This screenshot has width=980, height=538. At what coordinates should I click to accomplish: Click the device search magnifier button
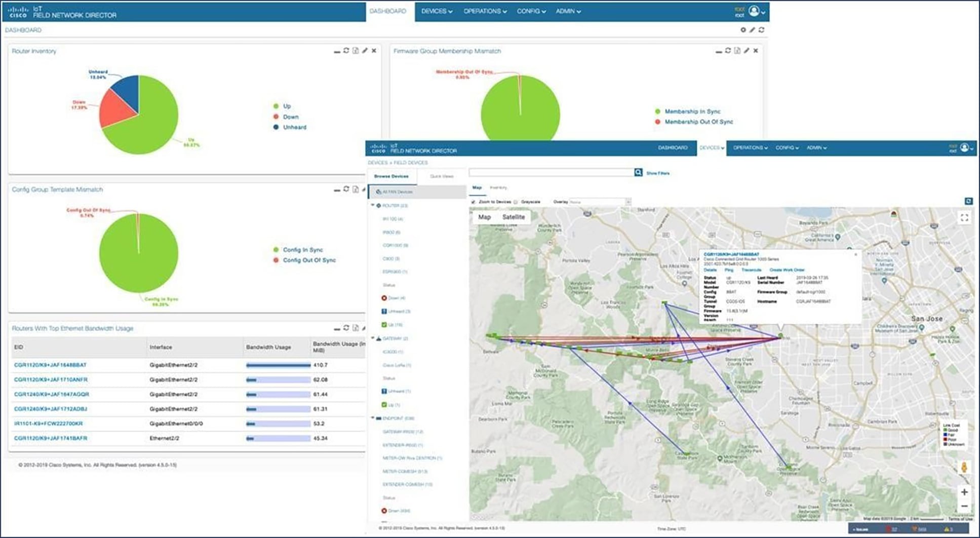(638, 173)
